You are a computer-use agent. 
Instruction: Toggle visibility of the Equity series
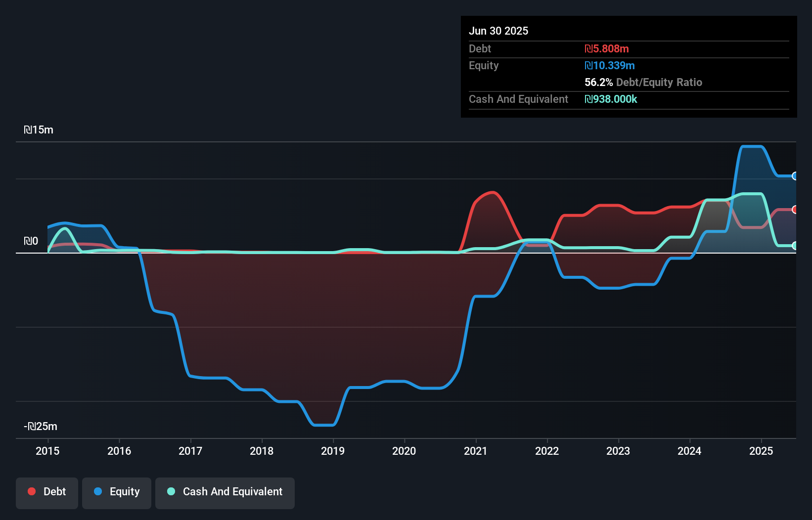click(116, 492)
